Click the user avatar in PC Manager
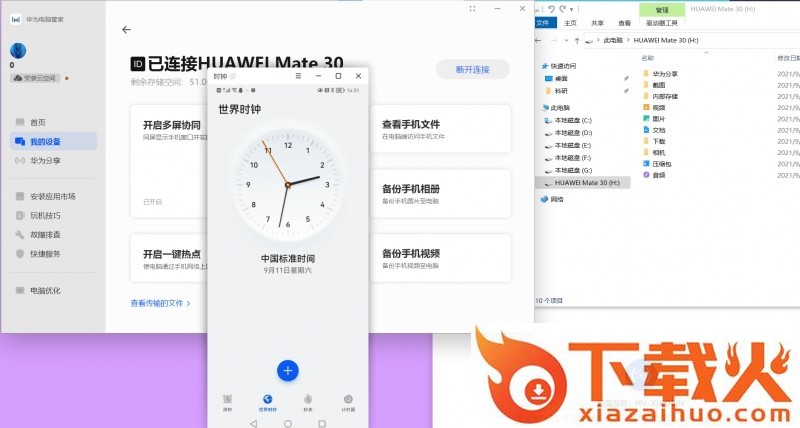This screenshot has width=800, height=428. tap(18, 51)
